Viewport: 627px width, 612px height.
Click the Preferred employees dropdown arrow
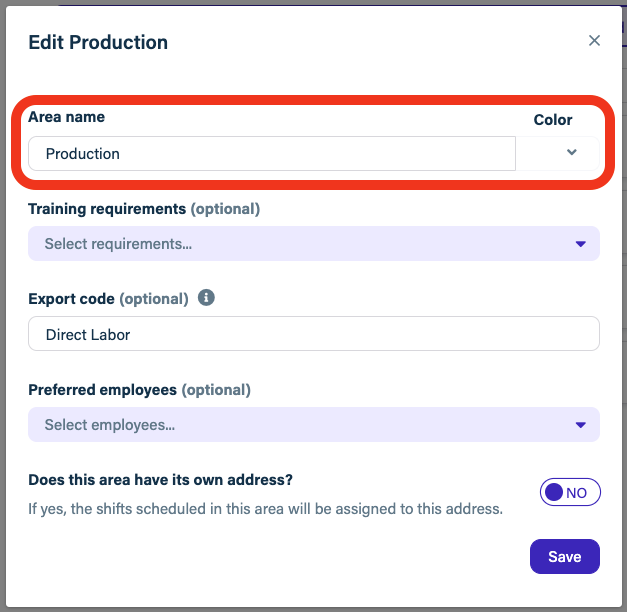click(581, 425)
